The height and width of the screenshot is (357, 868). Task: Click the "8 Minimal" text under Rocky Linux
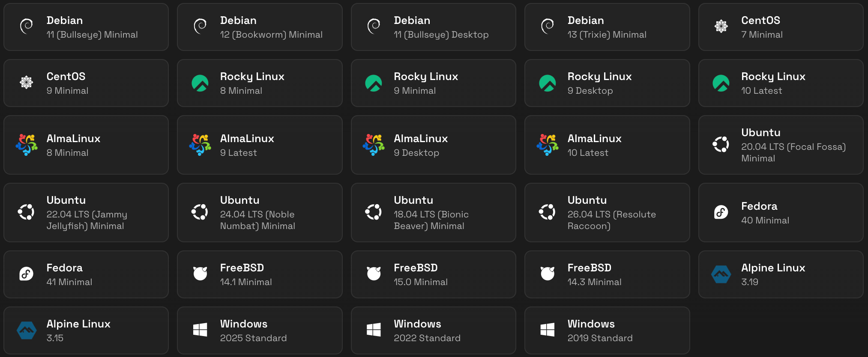(241, 91)
